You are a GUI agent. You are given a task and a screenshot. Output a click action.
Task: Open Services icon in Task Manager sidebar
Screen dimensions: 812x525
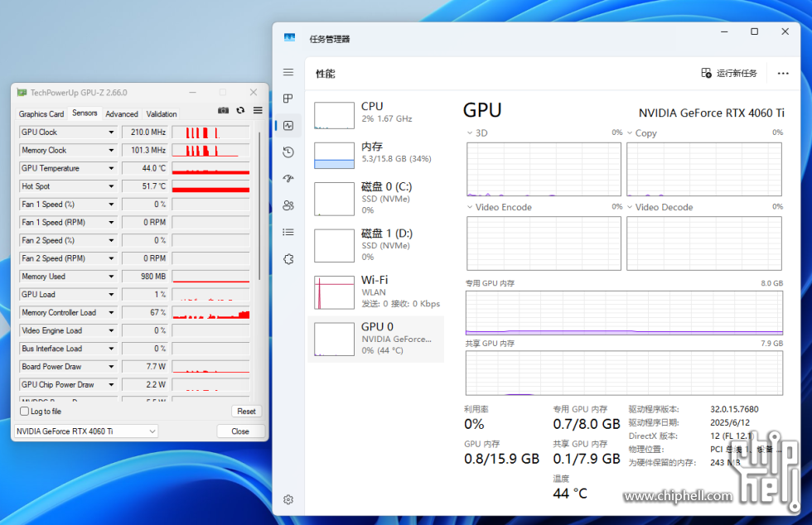[x=288, y=259]
